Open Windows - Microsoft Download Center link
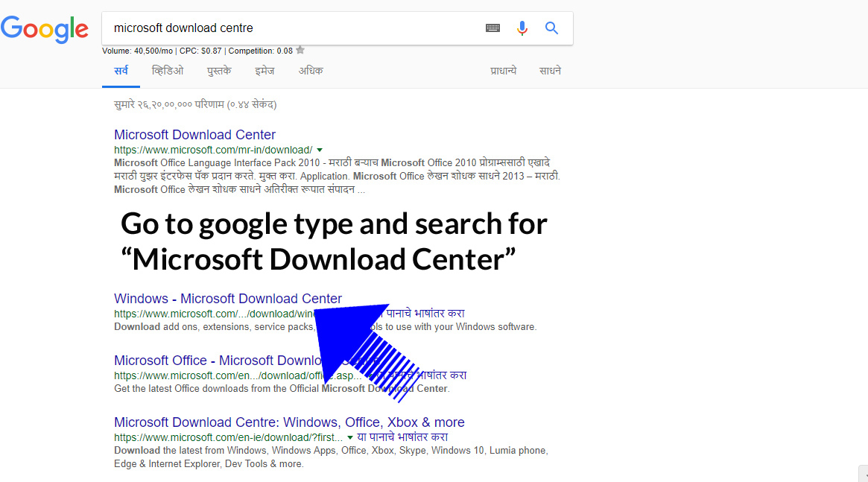868x482 pixels. [x=228, y=298]
